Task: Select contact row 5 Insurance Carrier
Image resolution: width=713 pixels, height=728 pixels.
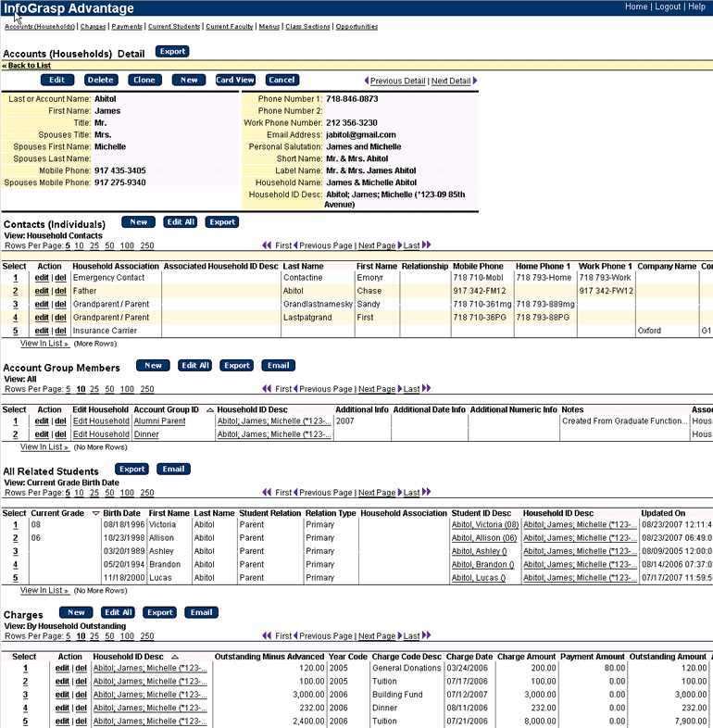Action: point(16,331)
